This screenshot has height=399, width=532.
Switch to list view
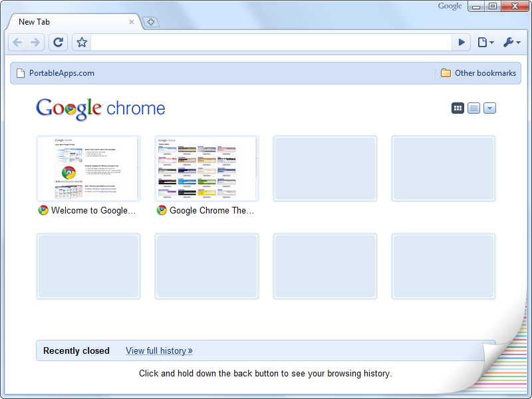pyautogui.click(x=473, y=108)
